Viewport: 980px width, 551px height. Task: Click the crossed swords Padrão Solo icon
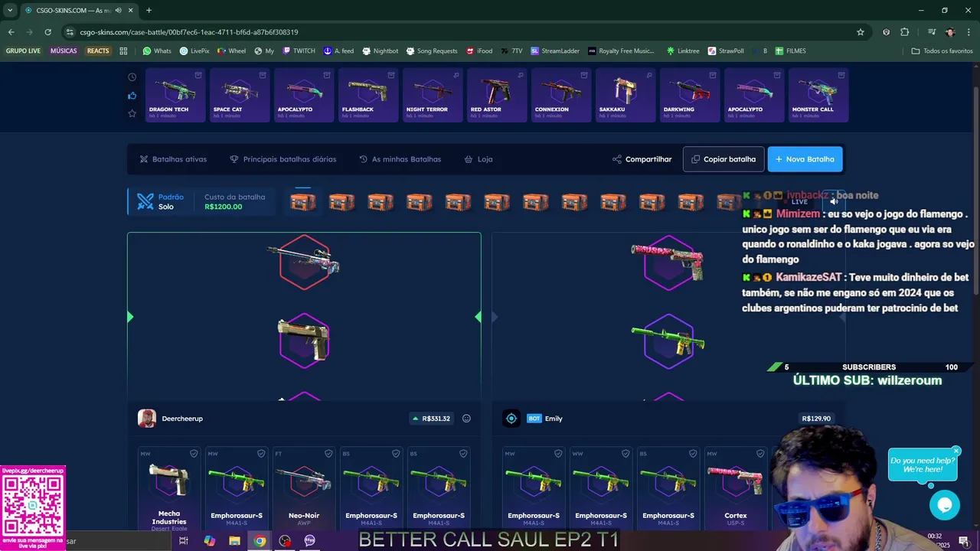pyautogui.click(x=145, y=202)
